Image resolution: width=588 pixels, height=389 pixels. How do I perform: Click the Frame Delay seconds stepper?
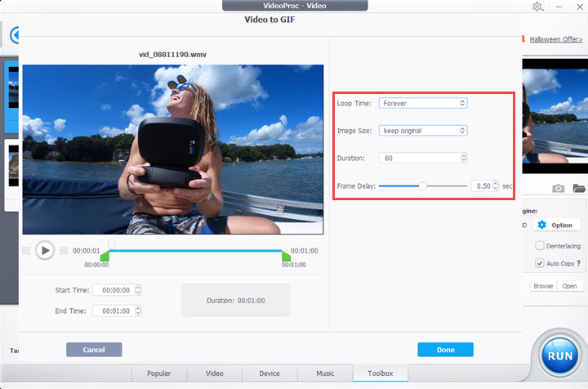point(496,186)
